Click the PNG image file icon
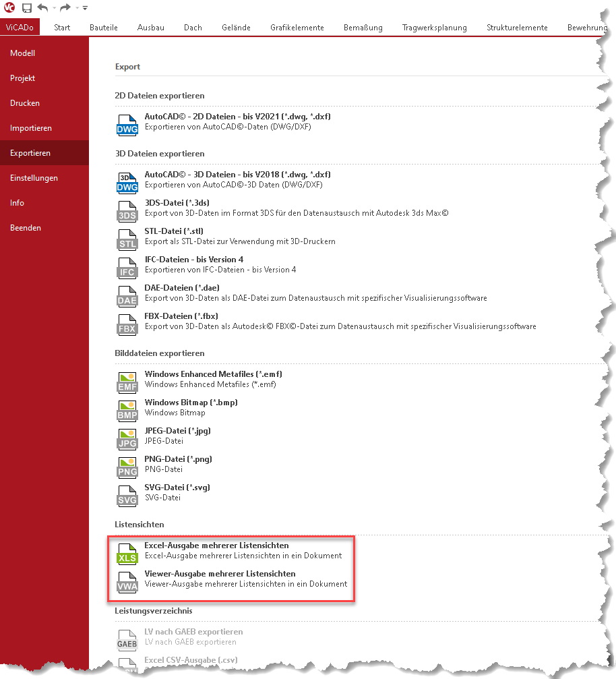This screenshot has width=616, height=679. (127, 468)
